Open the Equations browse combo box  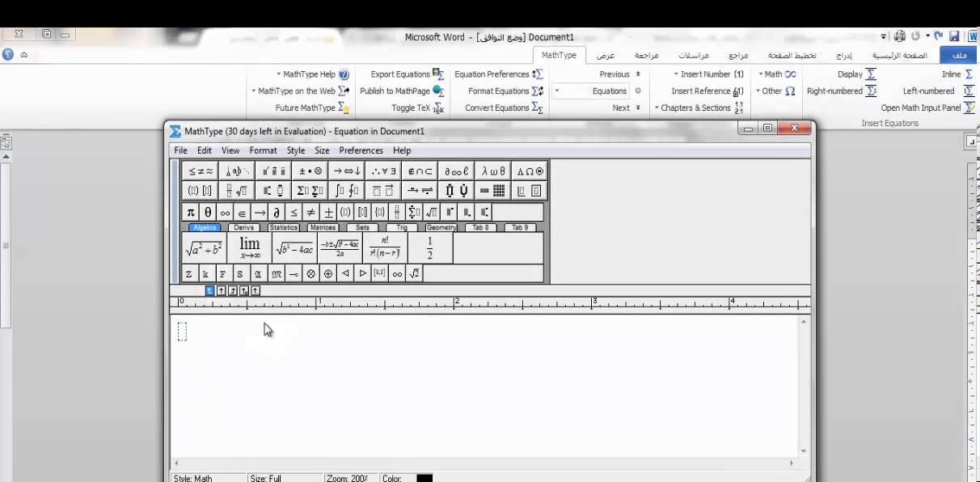tap(592, 91)
